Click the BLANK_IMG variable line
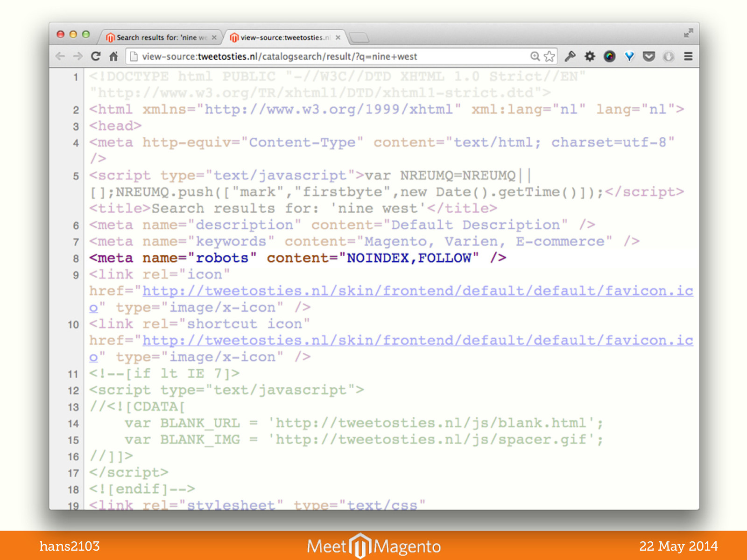Image resolution: width=747 pixels, height=560 pixels. (364, 440)
